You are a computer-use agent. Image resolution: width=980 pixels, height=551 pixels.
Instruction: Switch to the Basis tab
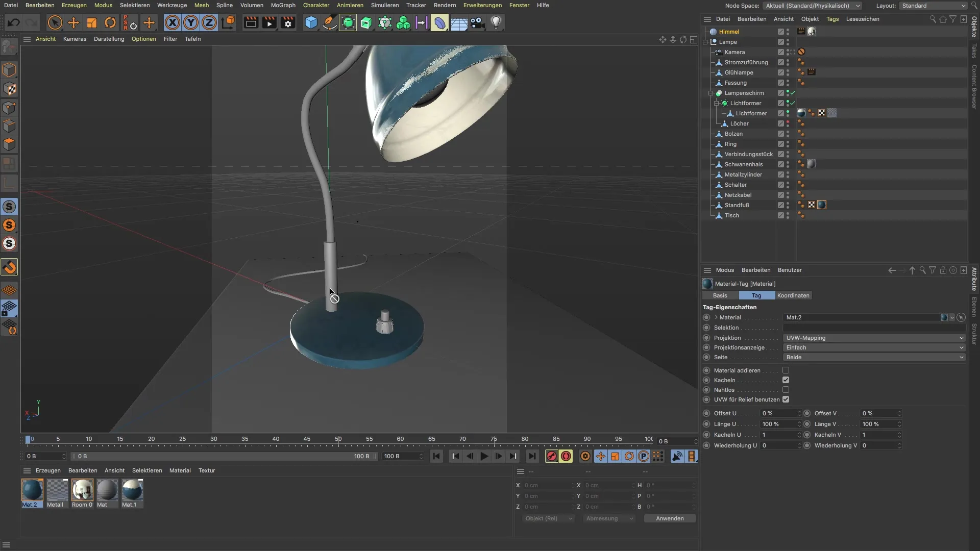pos(720,295)
